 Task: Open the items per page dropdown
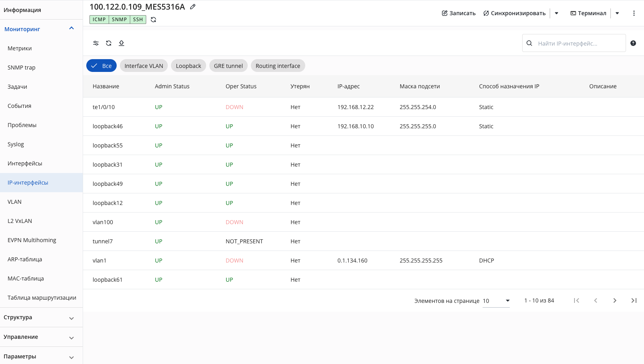pyautogui.click(x=496, y=301)
